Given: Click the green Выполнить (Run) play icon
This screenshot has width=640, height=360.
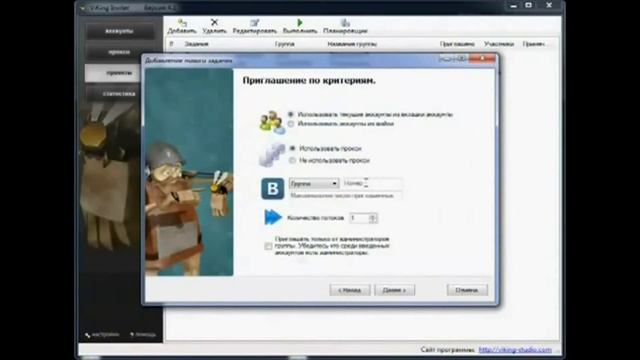Looking at the screenshot, I should [300, 22].
